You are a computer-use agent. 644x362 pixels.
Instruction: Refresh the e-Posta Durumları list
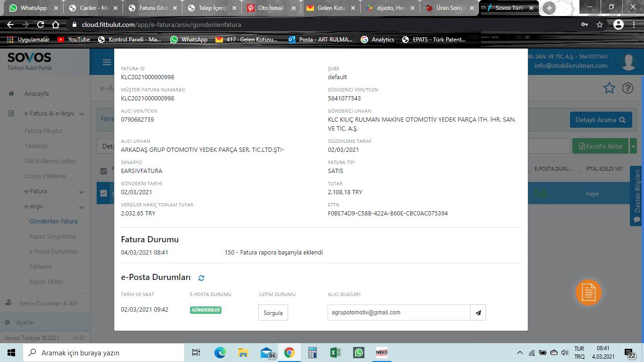(201, 278)
